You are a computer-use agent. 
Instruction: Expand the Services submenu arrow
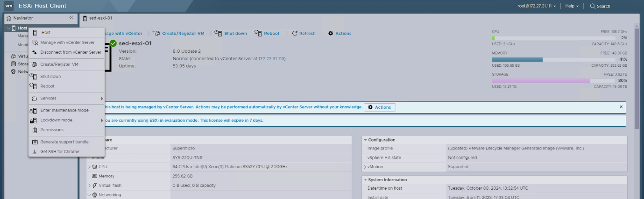point(102,99)
